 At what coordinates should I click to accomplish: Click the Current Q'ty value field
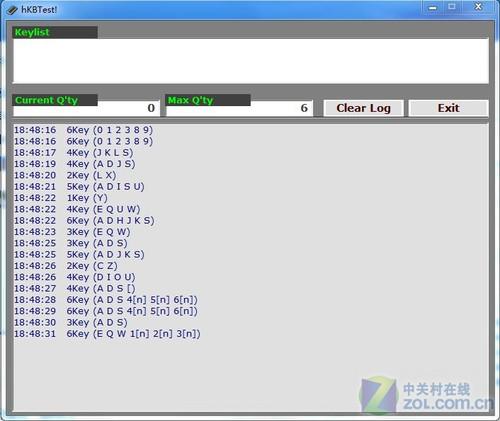[86, 108]
